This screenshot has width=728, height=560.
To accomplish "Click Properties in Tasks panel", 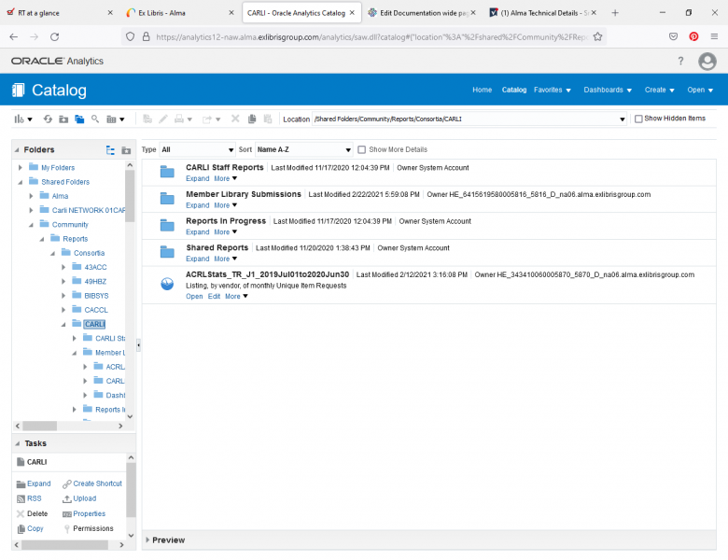I will (x=90, y=513).
